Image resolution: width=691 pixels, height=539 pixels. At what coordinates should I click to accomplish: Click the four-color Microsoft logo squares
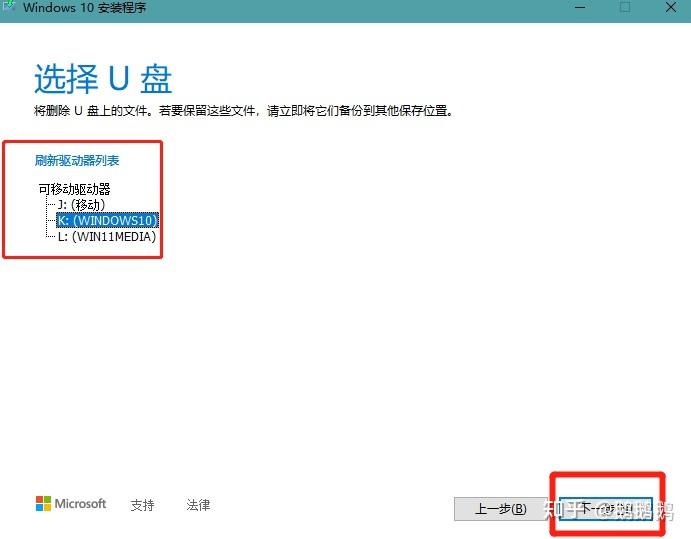tap(43, 503)
